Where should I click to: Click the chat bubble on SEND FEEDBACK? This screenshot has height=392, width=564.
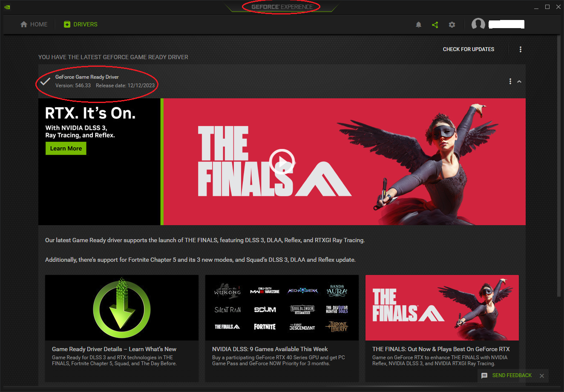tap(484, 376)
